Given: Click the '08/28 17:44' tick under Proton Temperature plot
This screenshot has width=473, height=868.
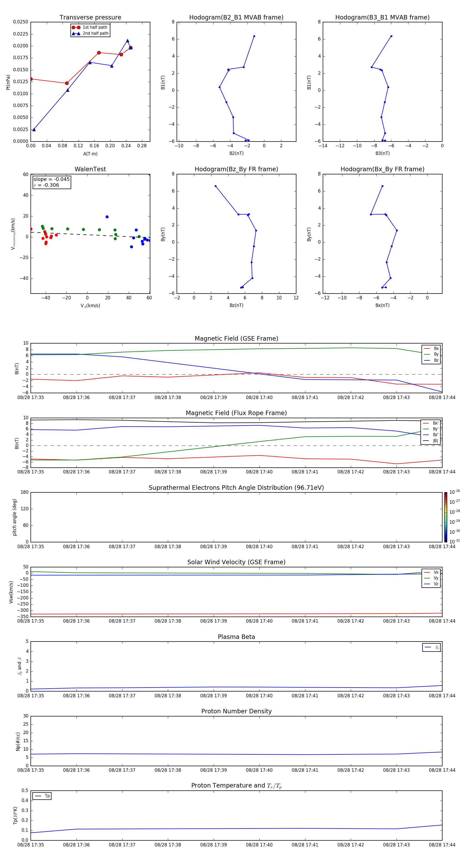Looking at the screenshot, I should pos(442,845).
